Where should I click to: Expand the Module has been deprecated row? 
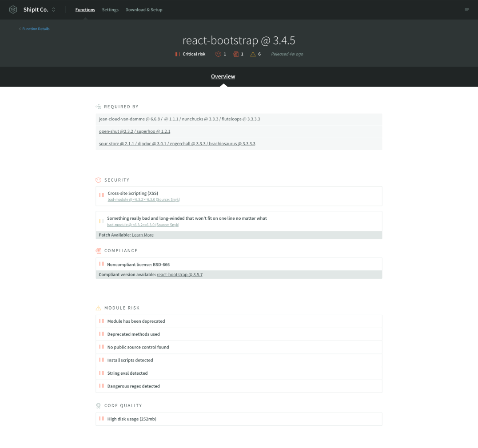point(136,321)
